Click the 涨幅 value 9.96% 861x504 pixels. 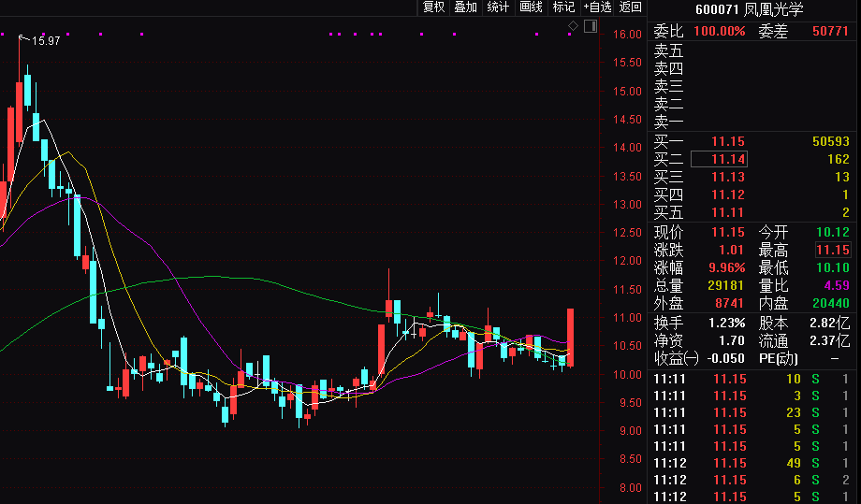(727, 267)
